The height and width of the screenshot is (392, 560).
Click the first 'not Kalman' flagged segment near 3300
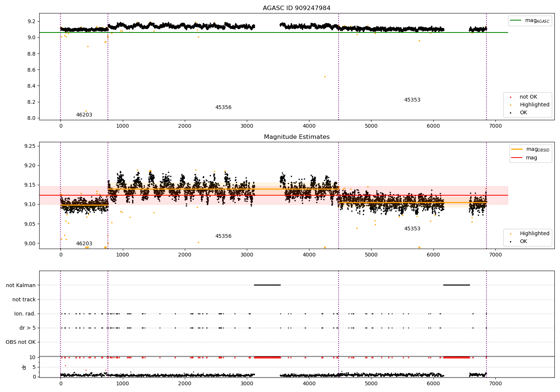(x=267, y=285)
